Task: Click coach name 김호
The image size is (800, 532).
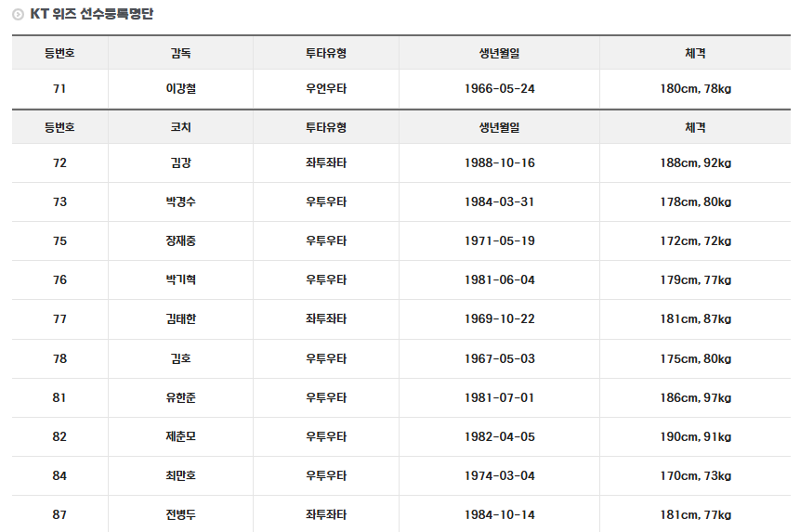Action: coord(180,358)
